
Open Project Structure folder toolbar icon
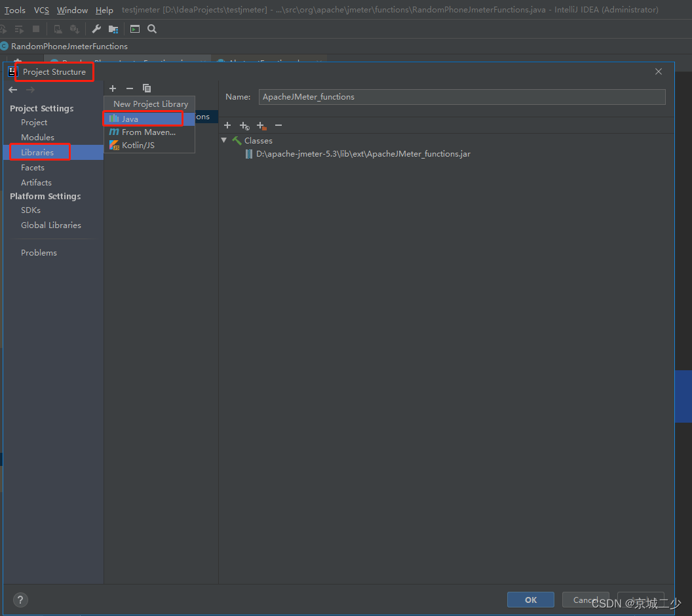pyautogui.click(x=113, y=29)
